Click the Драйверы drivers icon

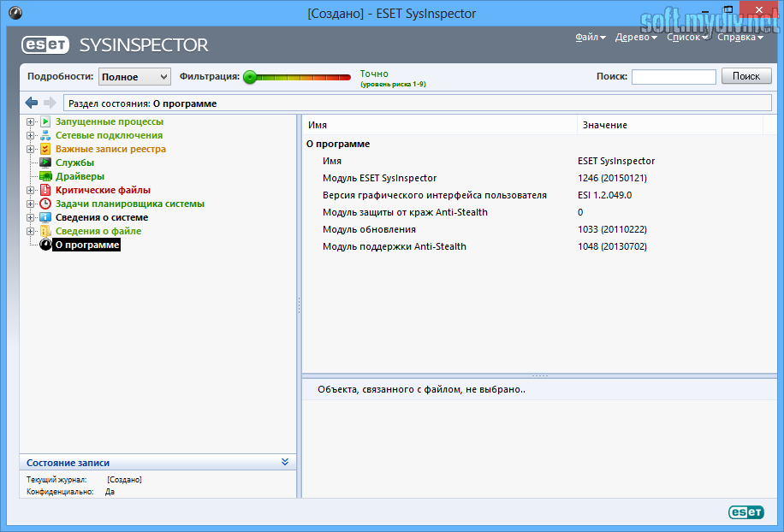pyautogui.click(x=45, y=176)
